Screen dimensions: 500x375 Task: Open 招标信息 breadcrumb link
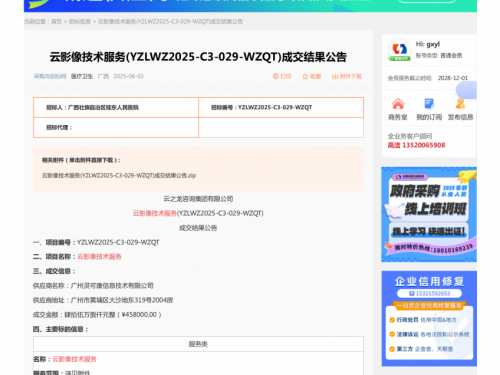[80, 22]
